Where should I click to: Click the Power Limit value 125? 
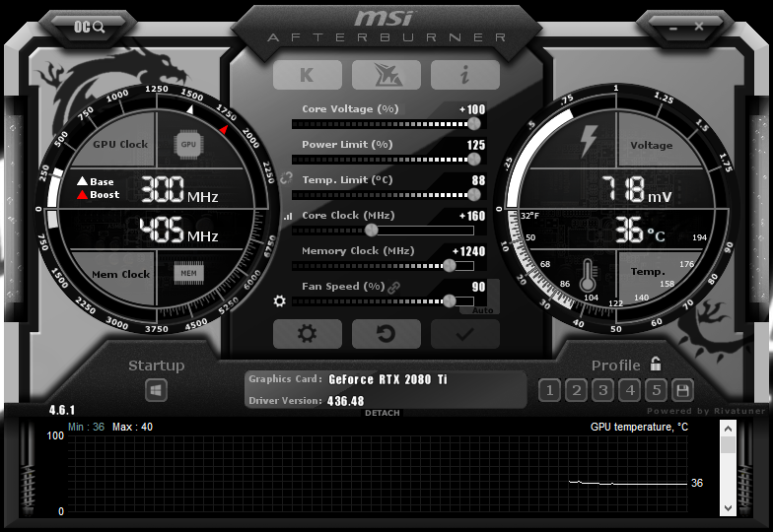coord(475,145)
